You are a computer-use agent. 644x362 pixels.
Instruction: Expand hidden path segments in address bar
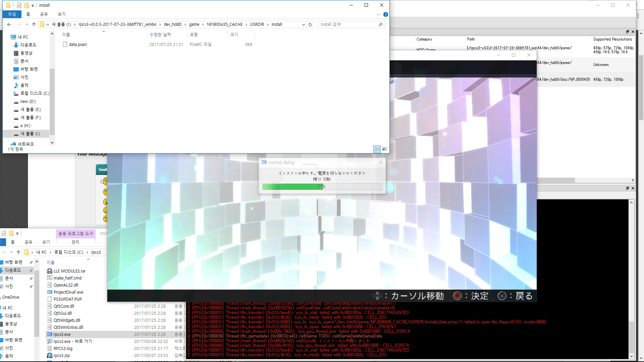pyautogui.click(x=48, y=24)
